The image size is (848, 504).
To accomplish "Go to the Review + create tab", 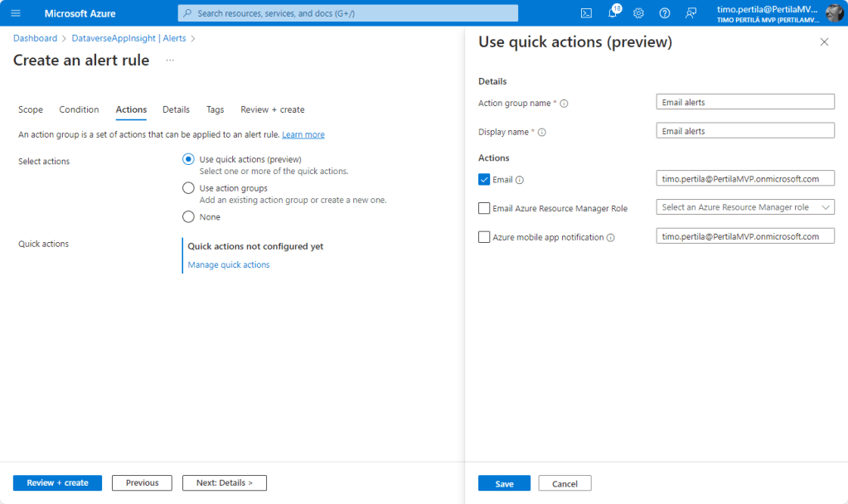I will pos(272,109).
